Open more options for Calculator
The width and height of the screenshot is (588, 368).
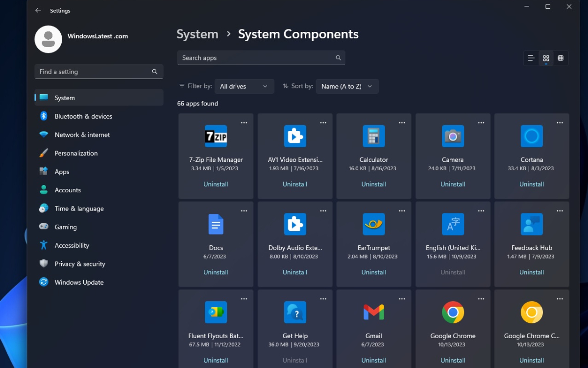402,123
